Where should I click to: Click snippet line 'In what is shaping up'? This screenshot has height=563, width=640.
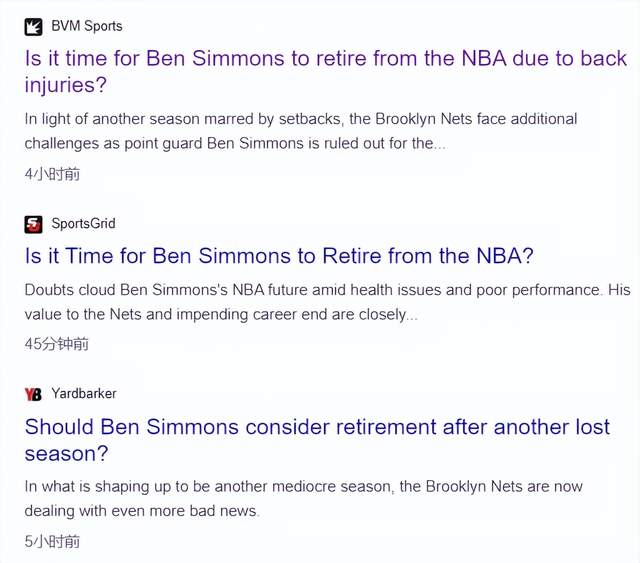click(303, 487)
